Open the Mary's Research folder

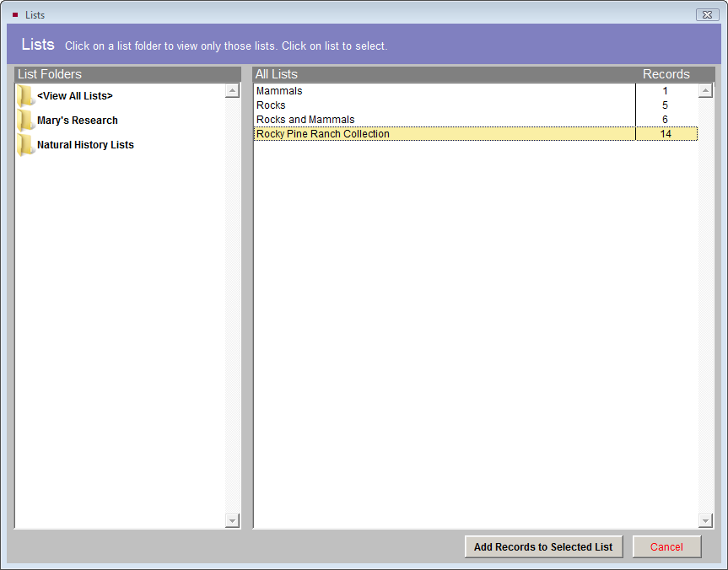click(x=76, y=120)
